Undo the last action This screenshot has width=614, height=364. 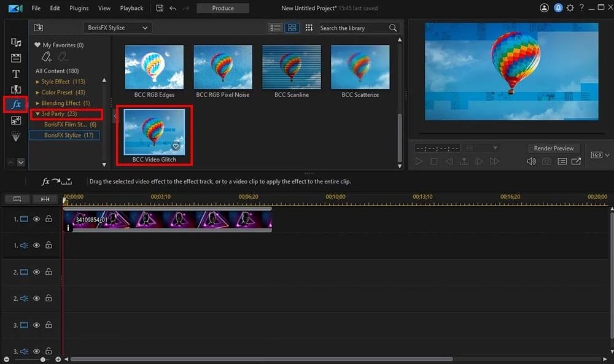click(173, 8)
